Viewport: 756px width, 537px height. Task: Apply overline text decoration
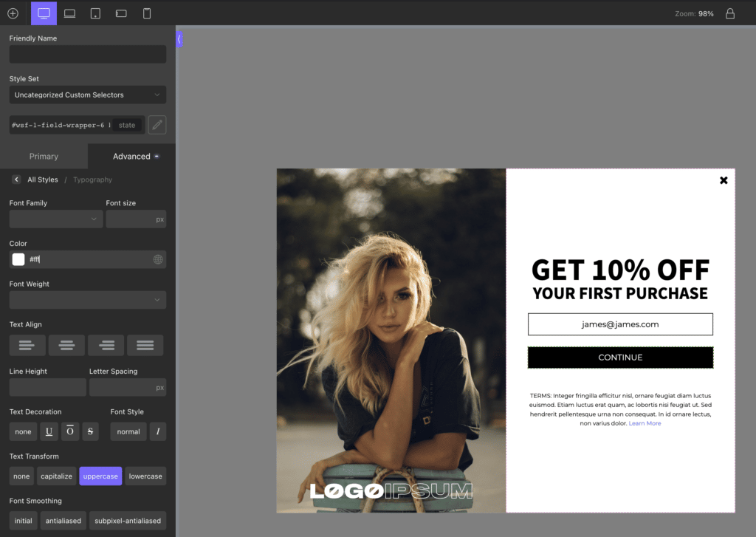(70, 431)
